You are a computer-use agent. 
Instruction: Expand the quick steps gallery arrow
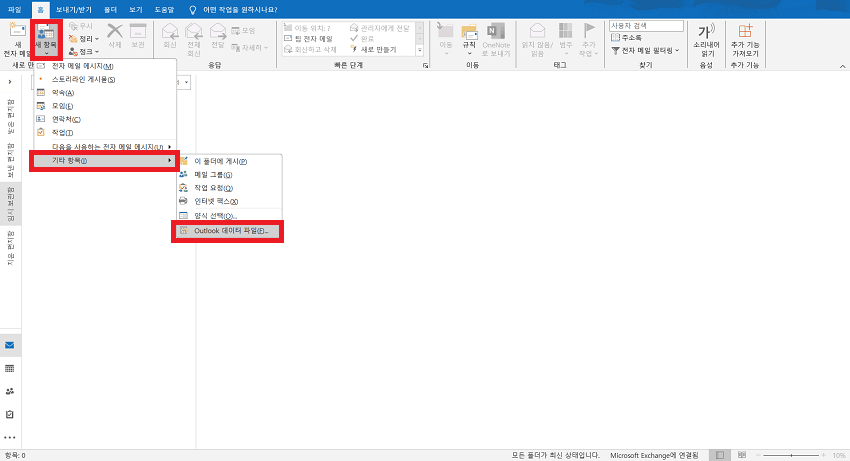coord(420,50)
